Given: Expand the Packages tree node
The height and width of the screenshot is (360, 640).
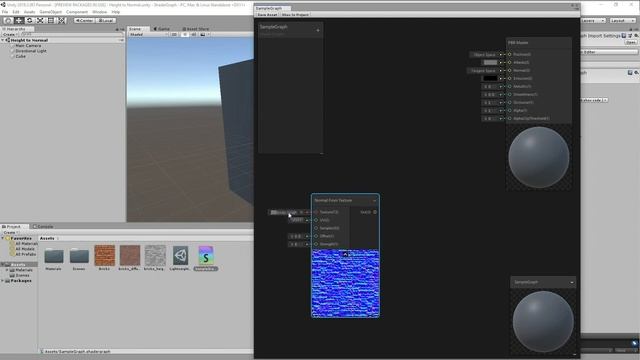Looking at the screenshot, I should click(x=3, y=281).
